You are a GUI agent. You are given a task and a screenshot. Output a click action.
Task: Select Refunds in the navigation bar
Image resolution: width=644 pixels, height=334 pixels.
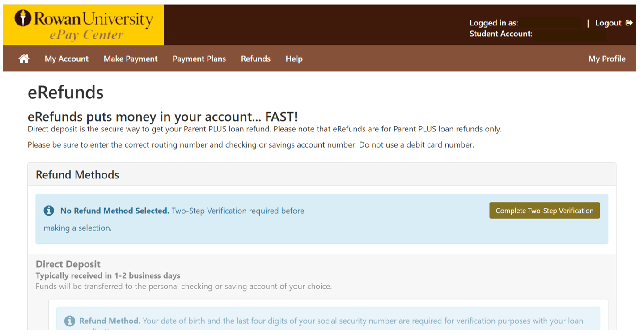pos(256,59)
